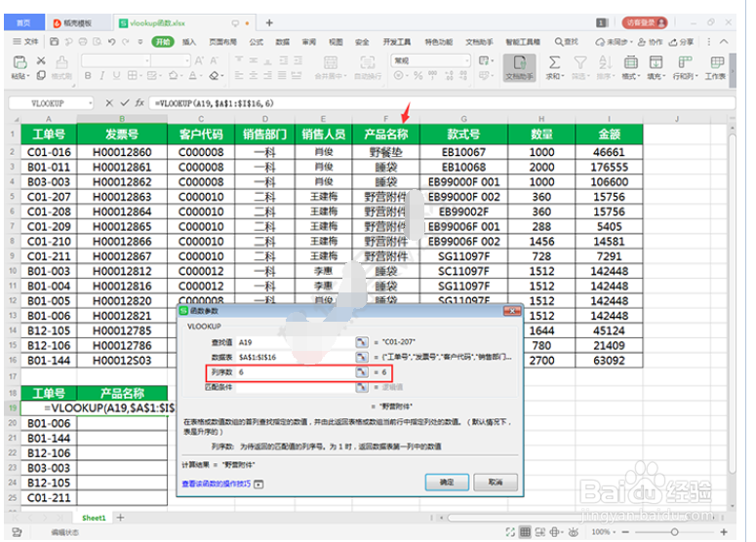This screenshot has height=542, width=756.
Task: Click the Print icon in quick toolbar
Action: (83, 42)
